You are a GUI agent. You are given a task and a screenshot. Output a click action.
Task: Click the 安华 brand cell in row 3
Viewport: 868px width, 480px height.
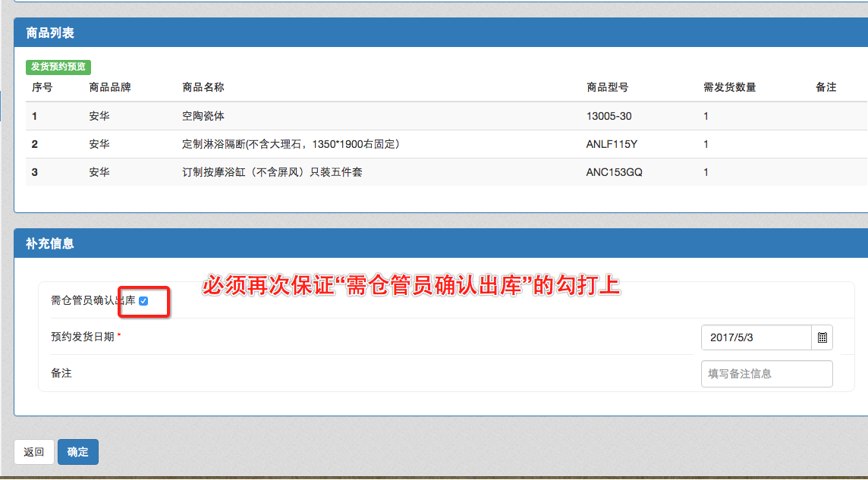point(99,172)
